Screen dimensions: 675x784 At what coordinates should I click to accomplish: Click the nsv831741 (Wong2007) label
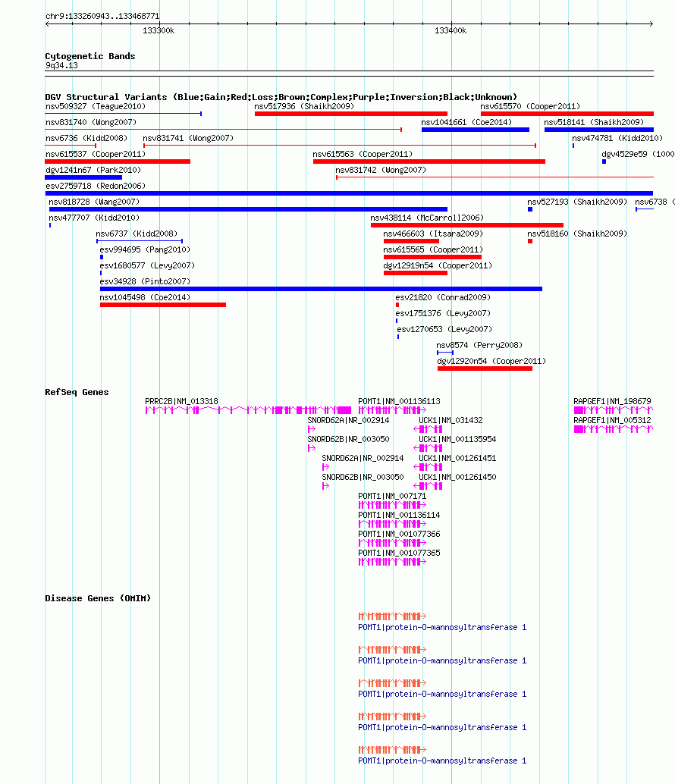pos(188,139)
